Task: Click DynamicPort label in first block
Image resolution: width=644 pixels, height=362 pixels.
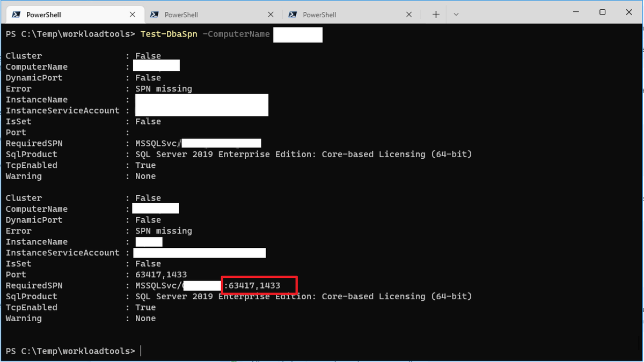Action: pyautogui.click(x=34, y=78)
